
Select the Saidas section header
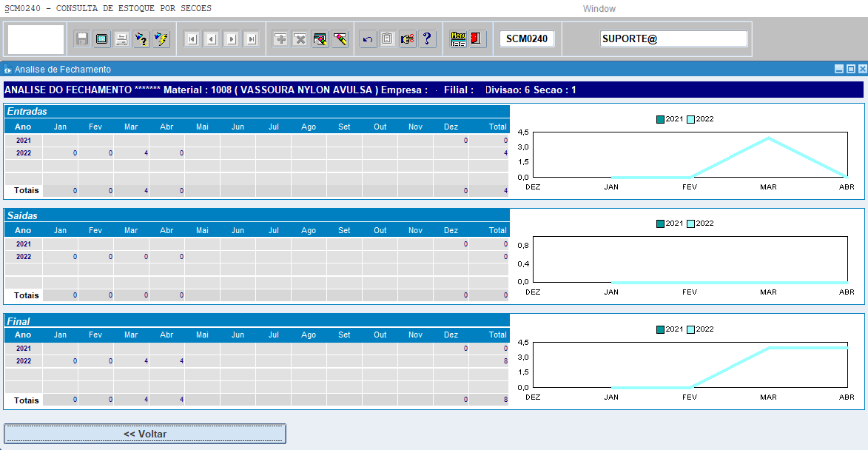coord(257,215)
